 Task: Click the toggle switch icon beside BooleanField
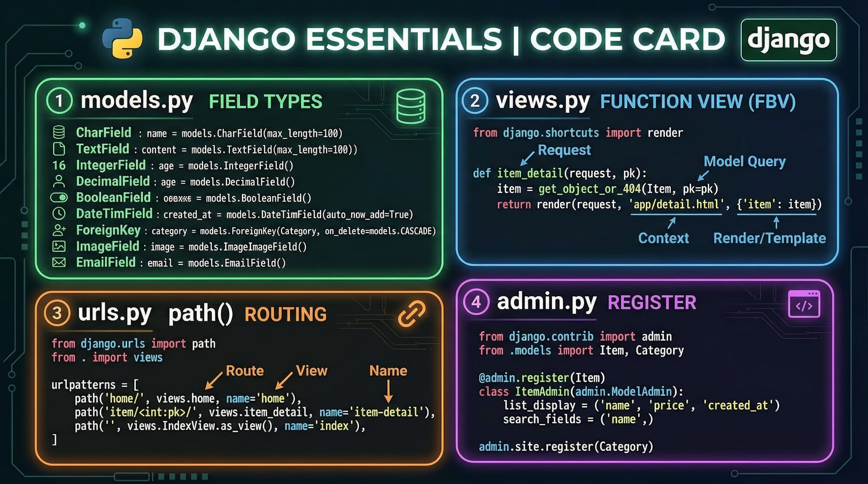point(59,198)
